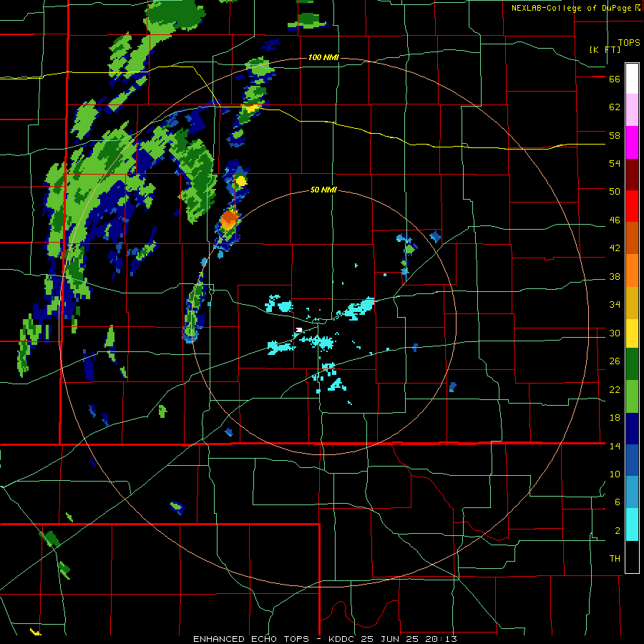Click the 10 legend value
Screen dimensions: 644x644
click(615, 474)
